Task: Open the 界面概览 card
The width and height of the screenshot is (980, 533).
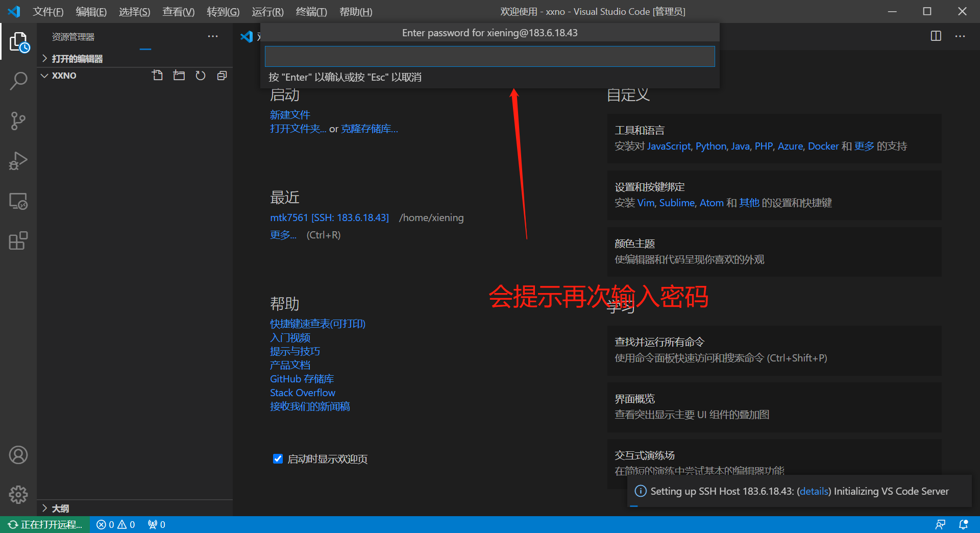Action: coord(774,407)
